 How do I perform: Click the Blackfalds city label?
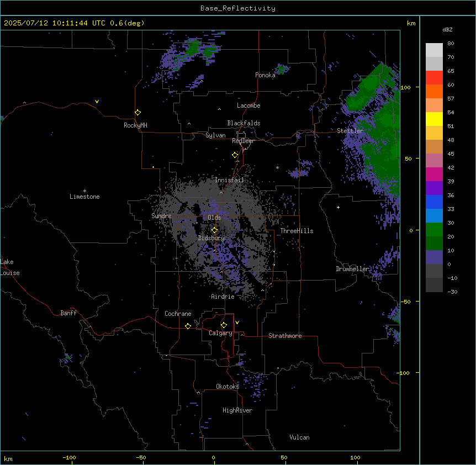pyautogui.click(x=244, y=123)
